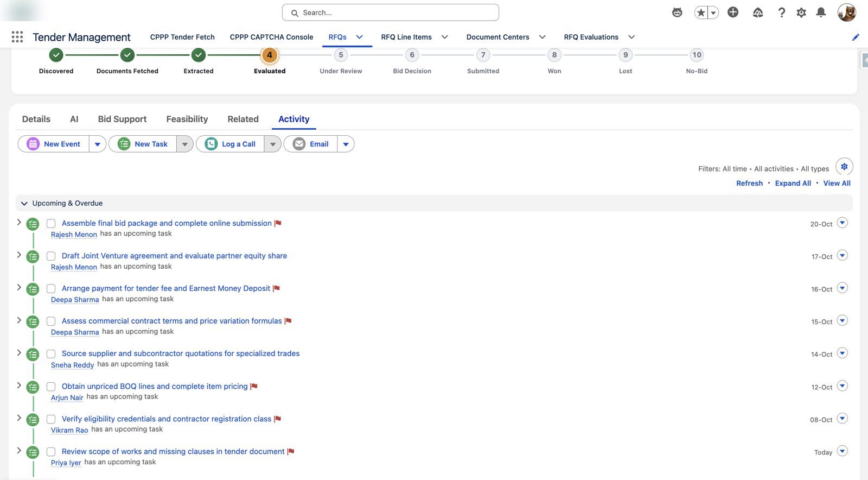Click the New Task list icon

(124, 144)
